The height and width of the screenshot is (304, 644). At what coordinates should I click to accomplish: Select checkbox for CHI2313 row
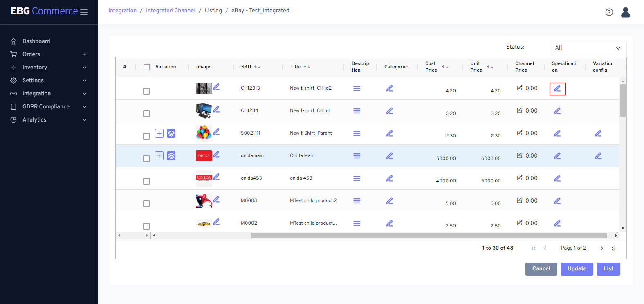point(146,91)
